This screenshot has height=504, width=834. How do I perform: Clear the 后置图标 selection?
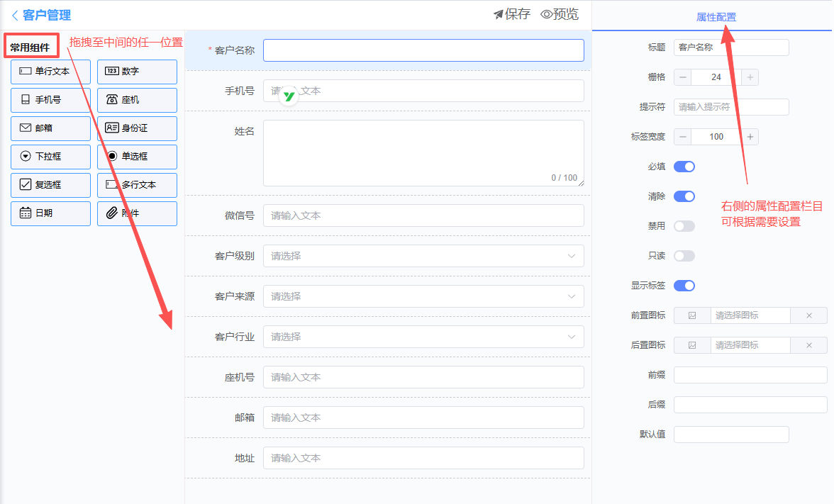pyautogui.click(x=809, y=345)
